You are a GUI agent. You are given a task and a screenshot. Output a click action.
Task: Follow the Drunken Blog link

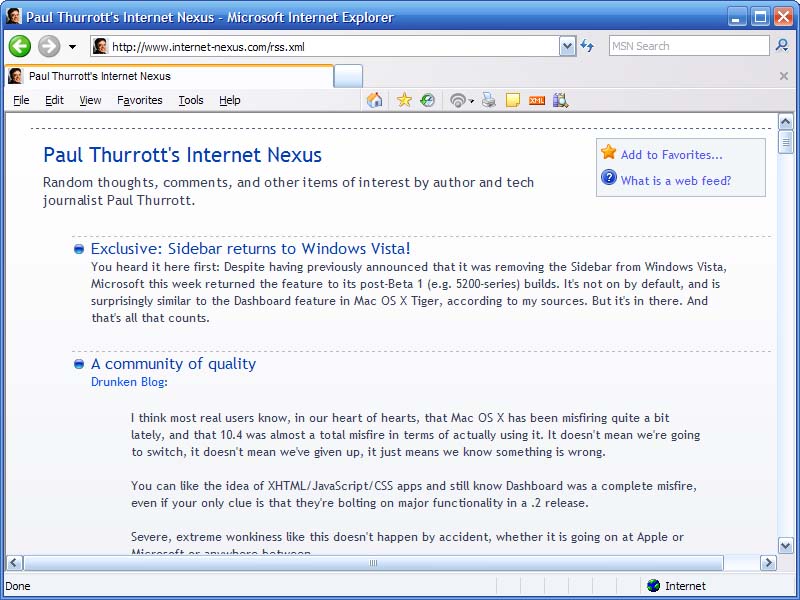pyautogui.click(x=128, y=382)
